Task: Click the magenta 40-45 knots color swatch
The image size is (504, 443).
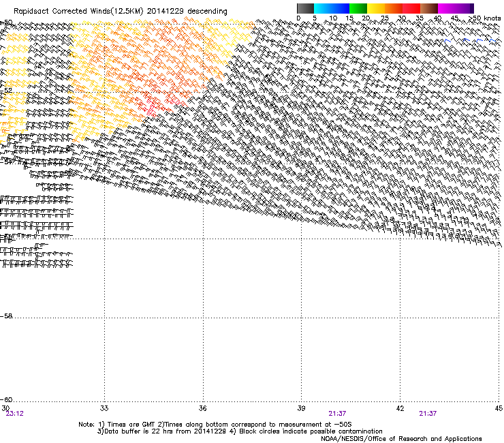Action: (x=447, y=8)
